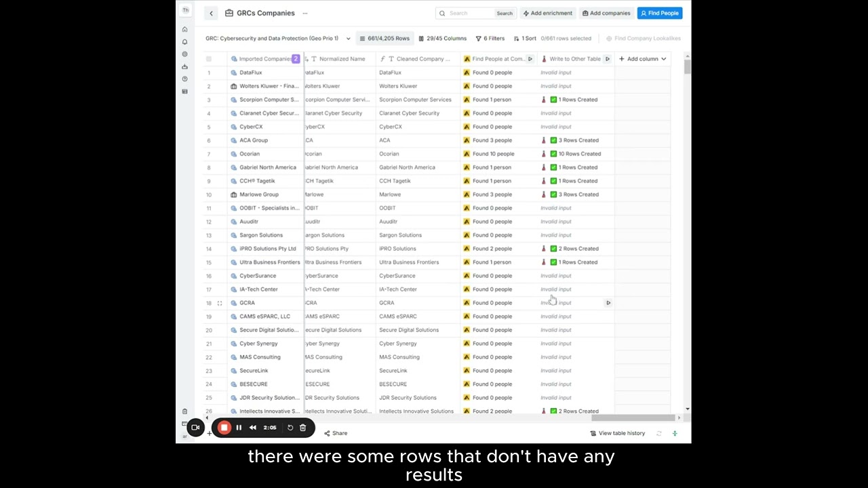868x488 pixels.
Task: Click the iPRO Solutions Pty Ltd imported company cell
Action: coord(265,249)
